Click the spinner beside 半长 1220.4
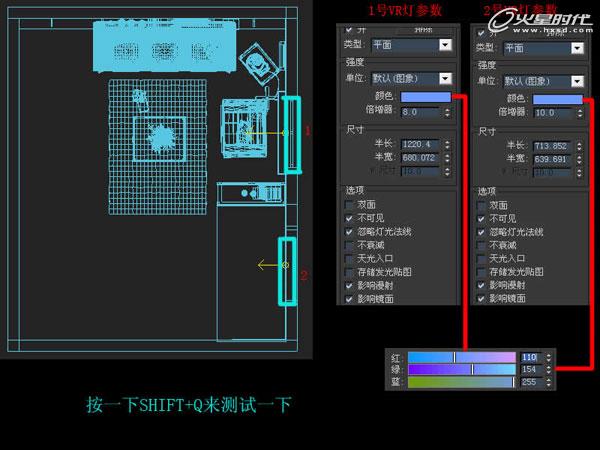The height and width of the screenshot is (450, 600). [447, 144]
